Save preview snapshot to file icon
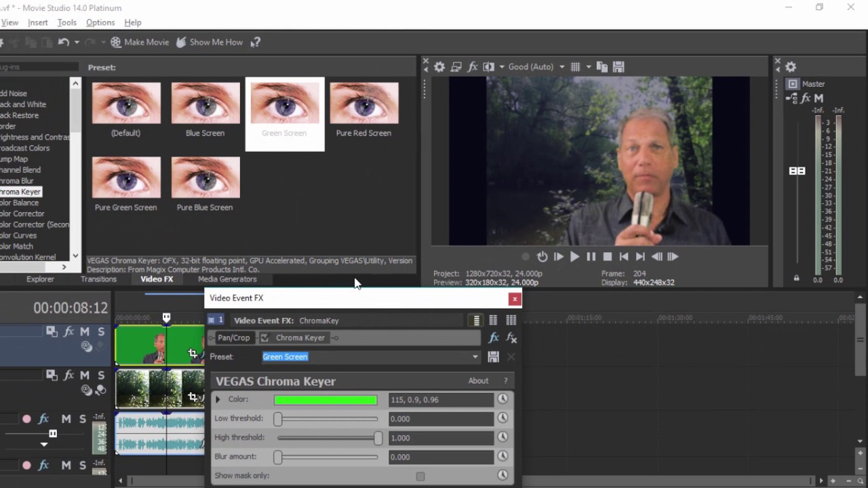Screen dimensions: 868x488 [618, 67]
